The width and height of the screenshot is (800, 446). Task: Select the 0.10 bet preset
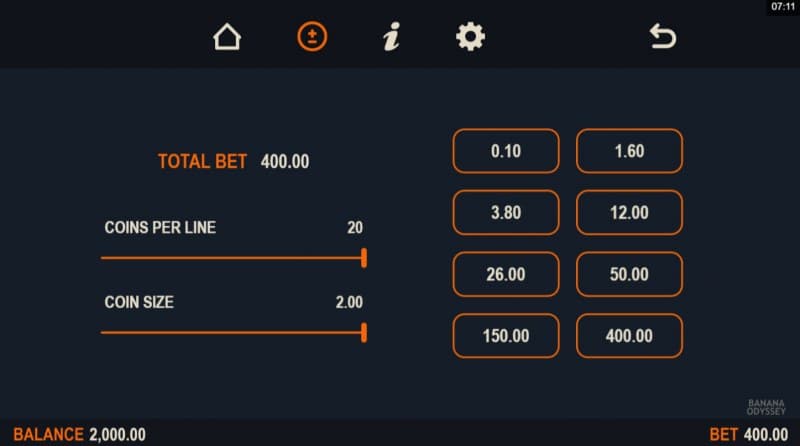(506, 152)
